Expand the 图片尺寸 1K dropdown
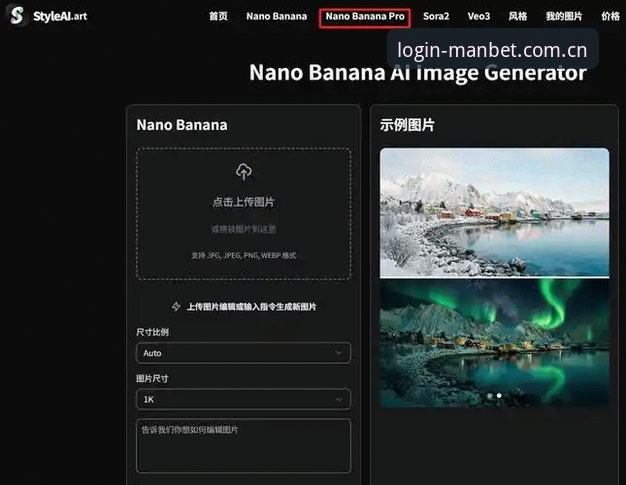The image size is (626, 485). point(244,399)
